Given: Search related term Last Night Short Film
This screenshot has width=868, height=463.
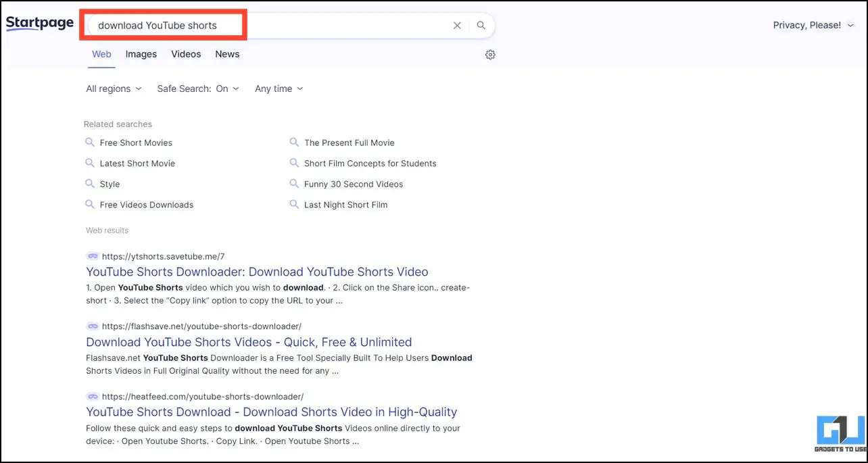Looking at the screenshot, I should pyautogui.click(x=346, y=205).
